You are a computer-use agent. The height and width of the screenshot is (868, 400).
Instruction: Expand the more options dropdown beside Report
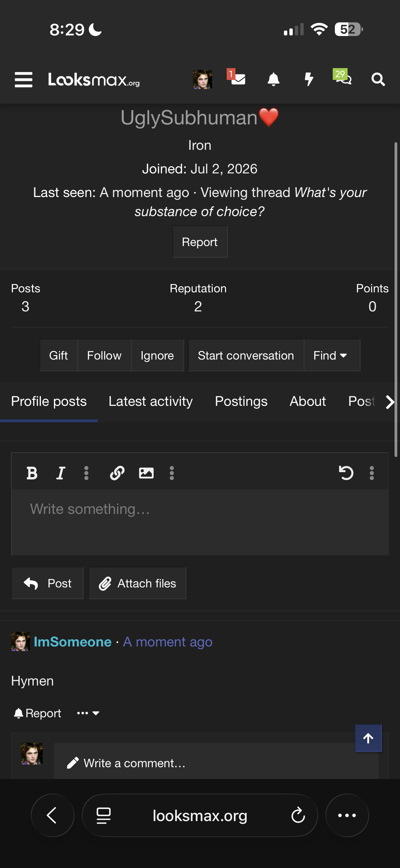click(88, 713)
